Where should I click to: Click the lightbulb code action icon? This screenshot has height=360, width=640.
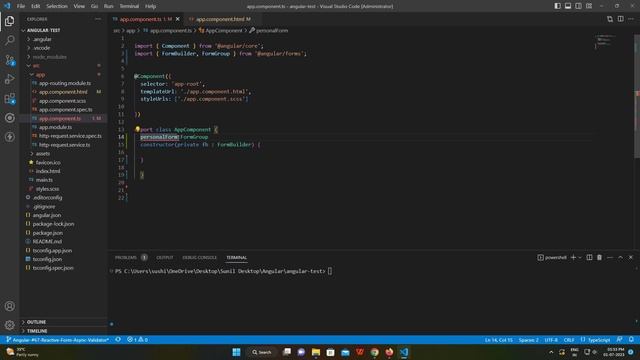138,129
